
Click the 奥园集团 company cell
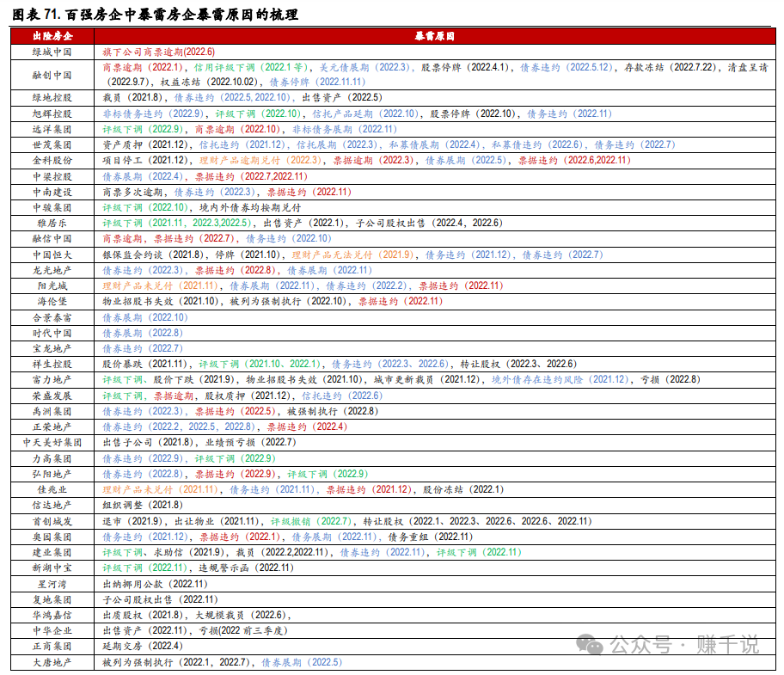(x=52, y=537)
